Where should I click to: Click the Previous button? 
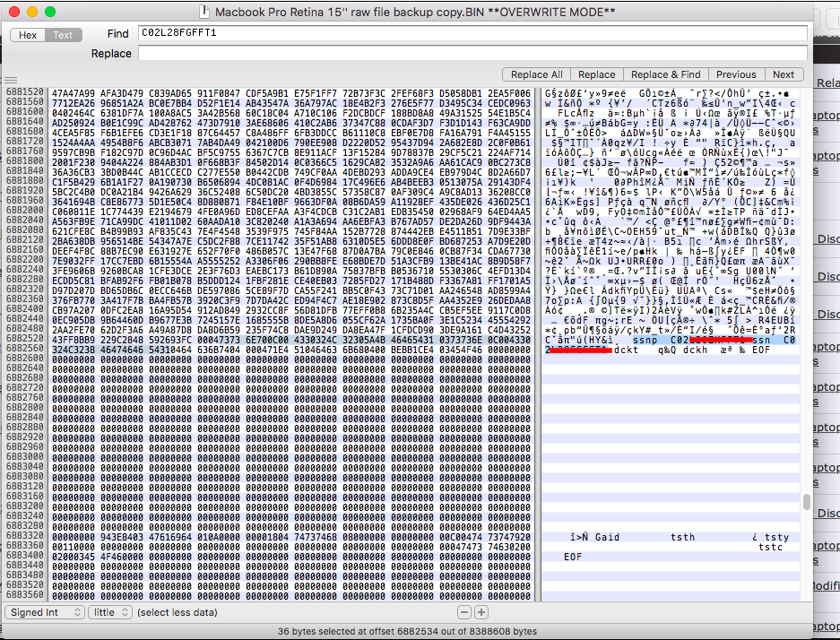(736, 74)
